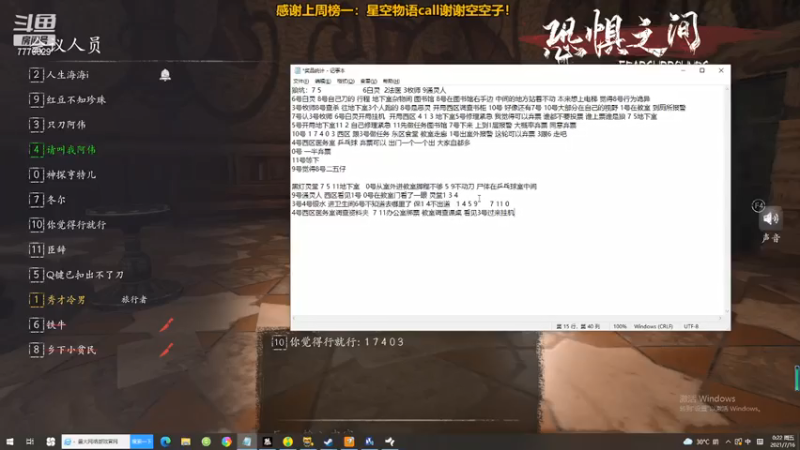Screen dimensions: 800x450
Task: Click the Notepad line starting 0号 一半弃票
Action: [x=311, y=152]
